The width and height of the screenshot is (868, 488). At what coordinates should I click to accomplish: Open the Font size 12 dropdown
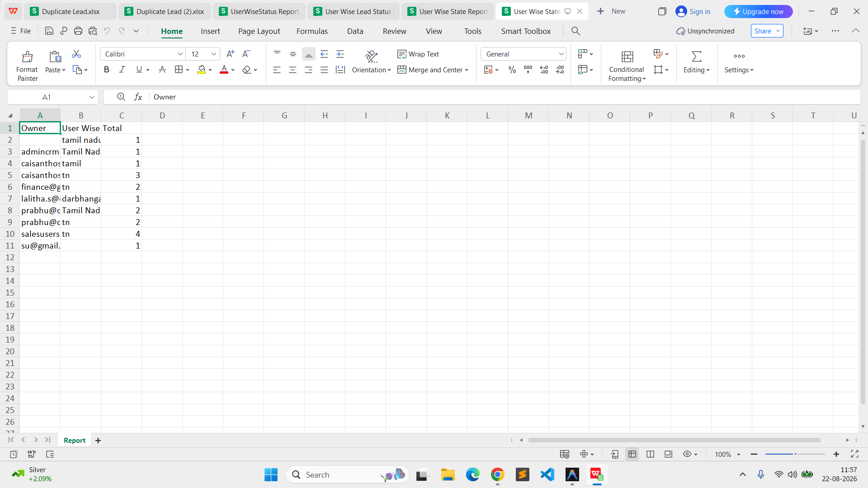[x=214, y=54]
